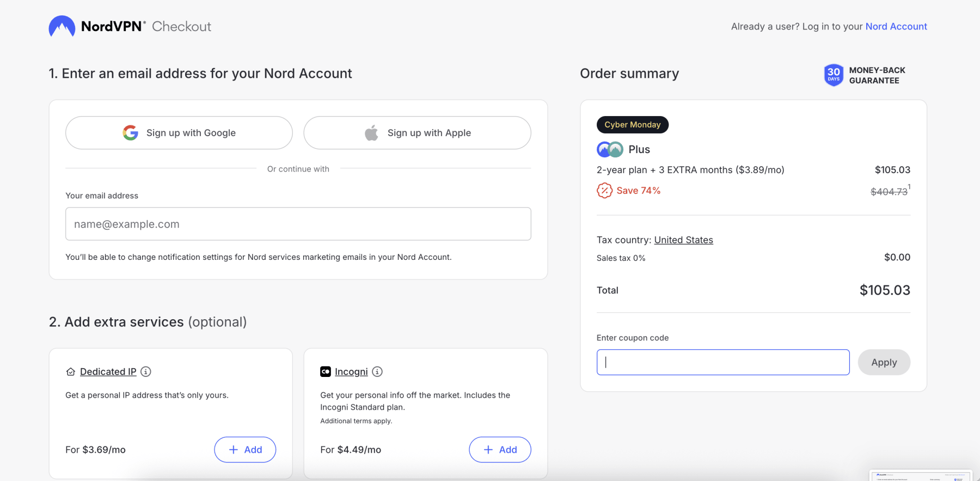Click the NordVPN mountain logo icon
This screenshot has width=980, height=481.
[x=62, y=26]
